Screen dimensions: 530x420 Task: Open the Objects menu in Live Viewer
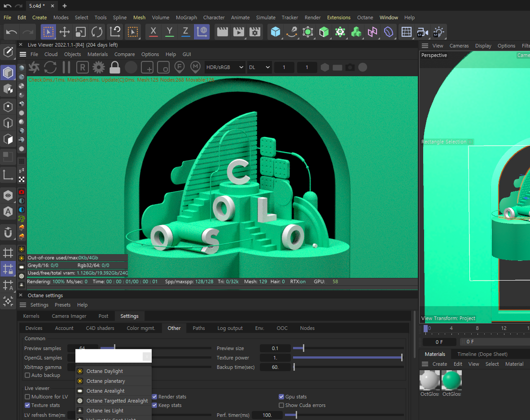click(72, 54)
